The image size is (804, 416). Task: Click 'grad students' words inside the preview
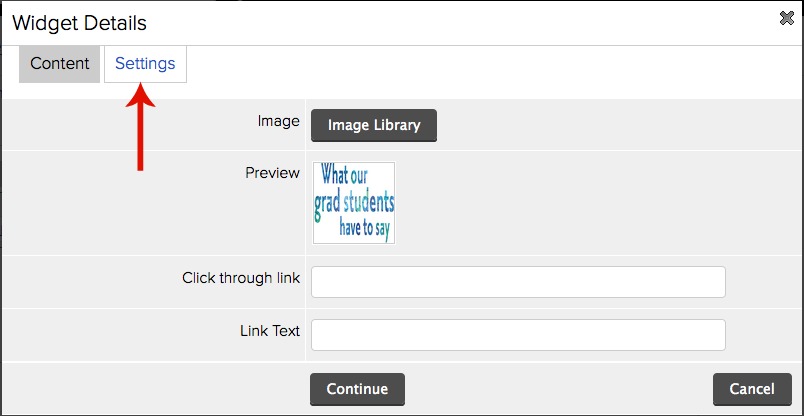point(354,204)
